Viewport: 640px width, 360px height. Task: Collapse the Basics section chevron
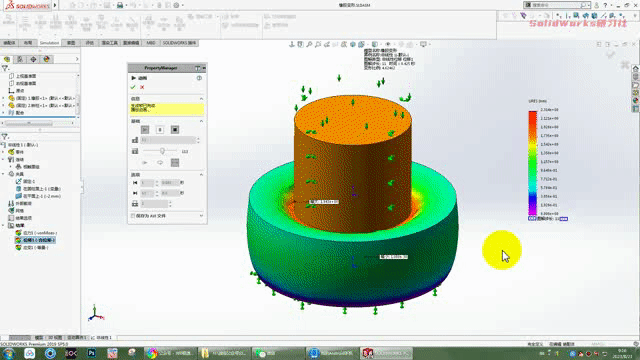click(201, 121)
